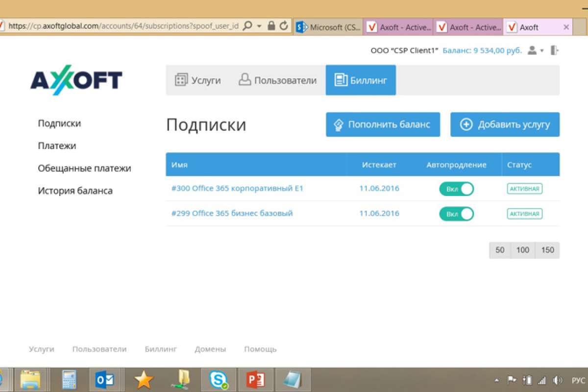Image resolution: width=588 pixels, height=392 pixels.
Task: Toggle auto-renewal for #300 Office 365 корпоративный E1
Action: point(456,189)
